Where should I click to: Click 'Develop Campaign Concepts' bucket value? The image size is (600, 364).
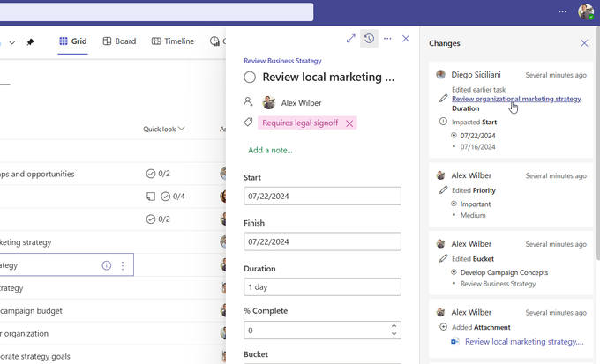[504, 272]
